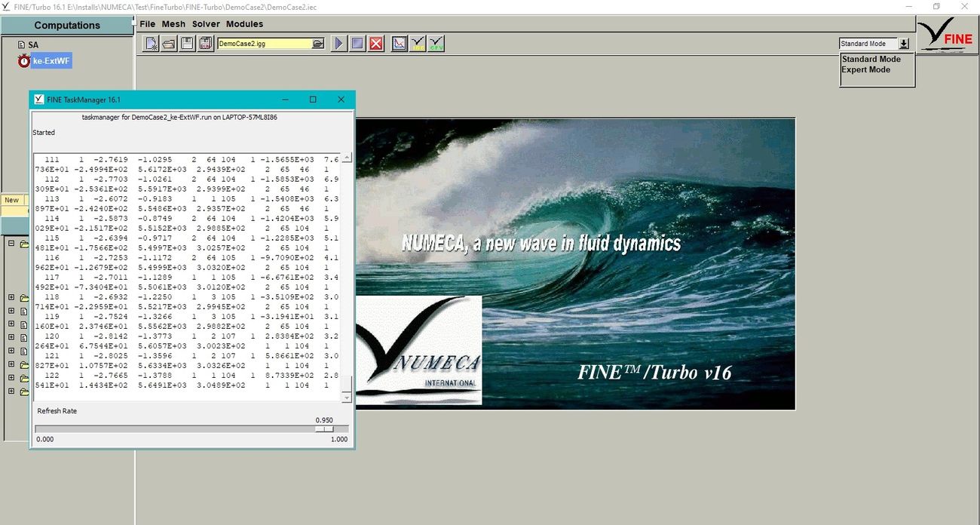980x525 pixels.
Task: Close the FINE TaskManager window
Action: 341,100
